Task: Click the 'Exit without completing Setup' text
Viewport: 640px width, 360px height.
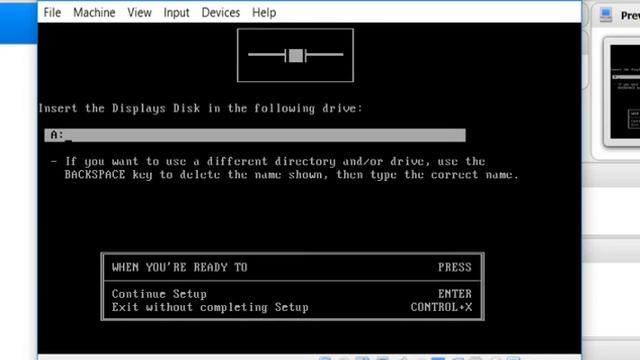Action: pyautogui.click(x=210, y=307)
